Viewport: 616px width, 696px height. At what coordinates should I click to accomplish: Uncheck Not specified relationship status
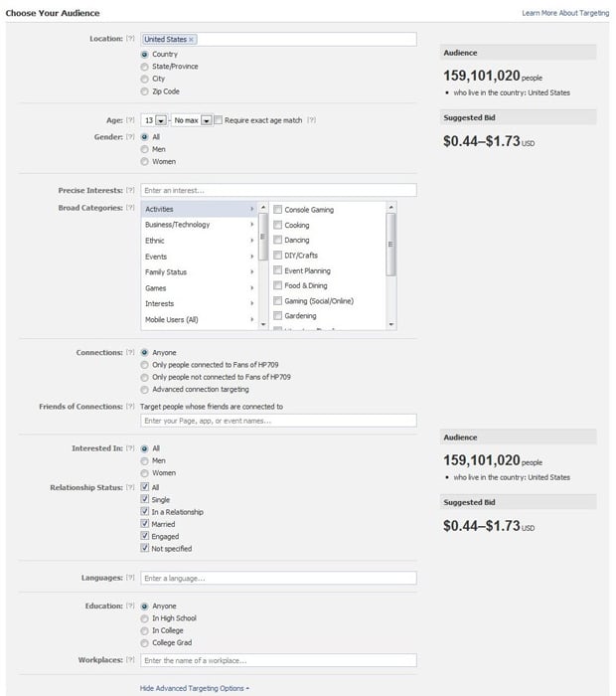(x=145, y=548)
